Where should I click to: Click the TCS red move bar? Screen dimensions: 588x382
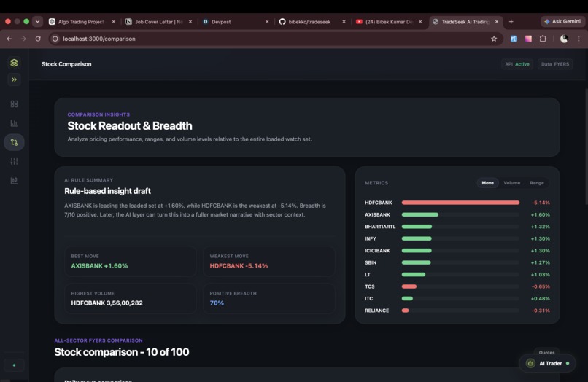(409, 286)
